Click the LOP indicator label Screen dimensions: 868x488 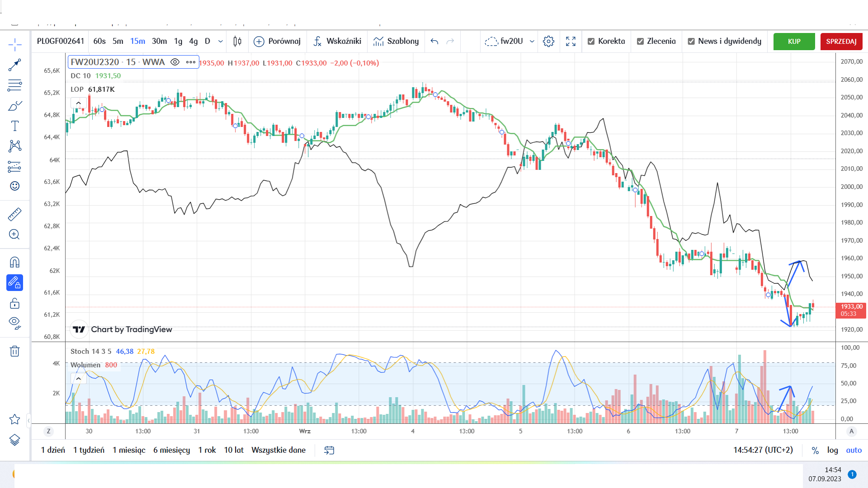(77, 89)
